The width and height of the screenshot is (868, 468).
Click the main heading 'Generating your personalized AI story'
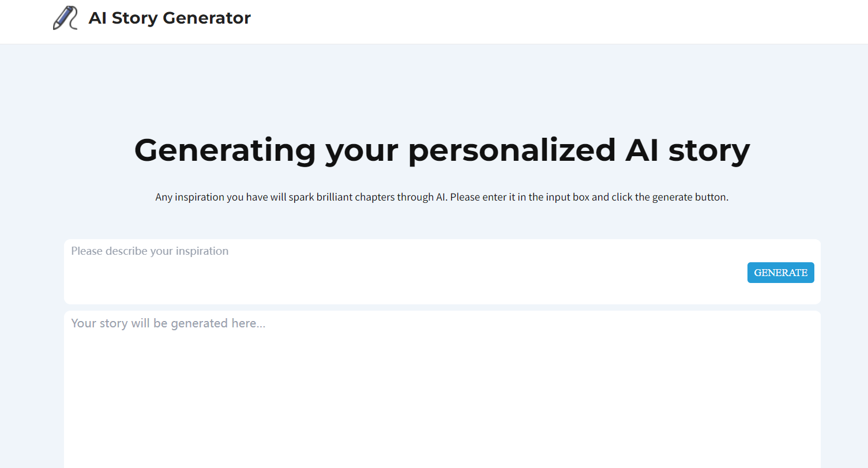tap(441, 150)
